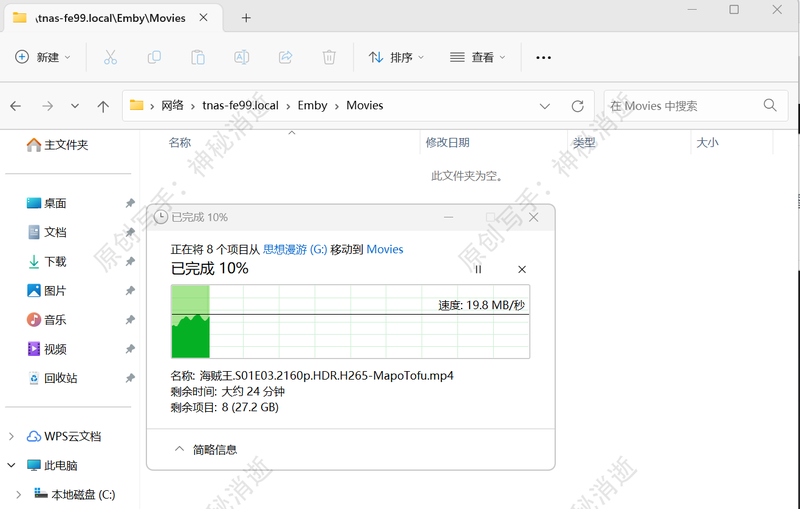Click Movies breadcrumb segment
The height and width of the screenshot is (509, 800).
[365, 106]
